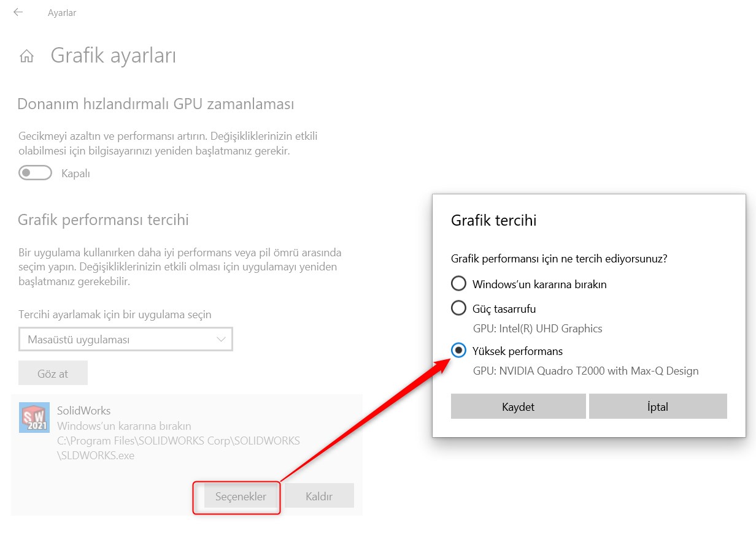
Task: Go back using the back arrow
Action: (18, 12)
